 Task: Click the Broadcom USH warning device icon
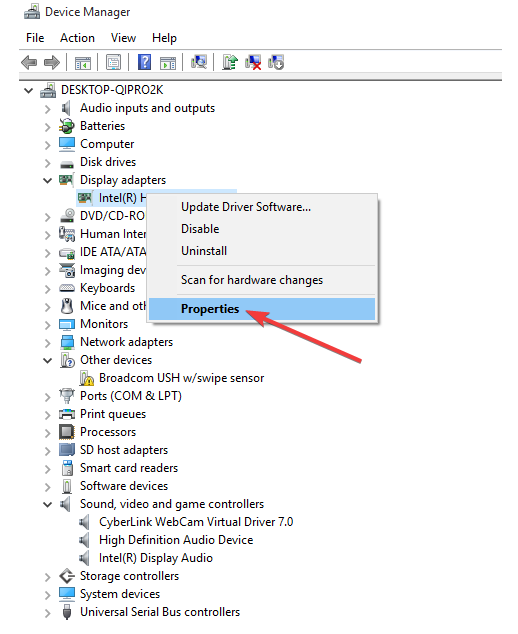coord(87,378)
